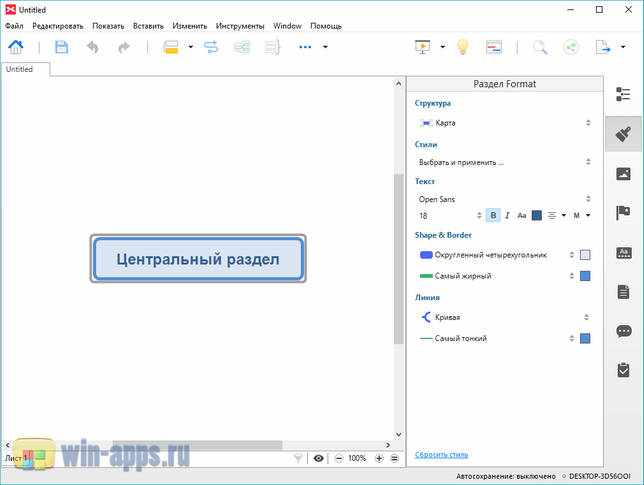The height and width of the screenshot is (485, 644).
Task: Select the Центральный раздел topic
Action: pos(198,259)
